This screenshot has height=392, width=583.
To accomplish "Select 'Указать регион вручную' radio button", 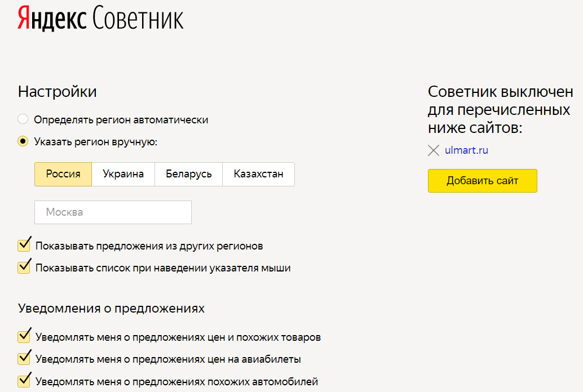I will tap(23, 141).
